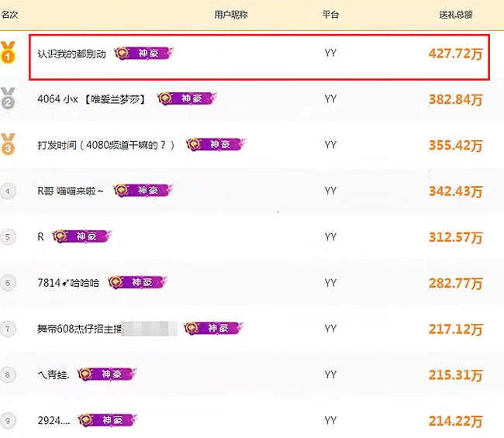
Task: Click YY platform in 342.43万 row
Action: point(330,191)
